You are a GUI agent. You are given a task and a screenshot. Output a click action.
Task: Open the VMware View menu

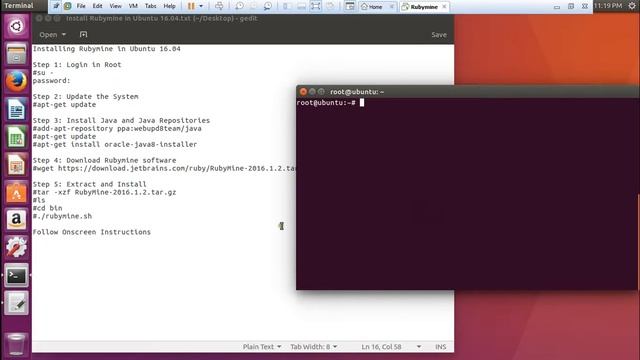[x=116, y=6]
